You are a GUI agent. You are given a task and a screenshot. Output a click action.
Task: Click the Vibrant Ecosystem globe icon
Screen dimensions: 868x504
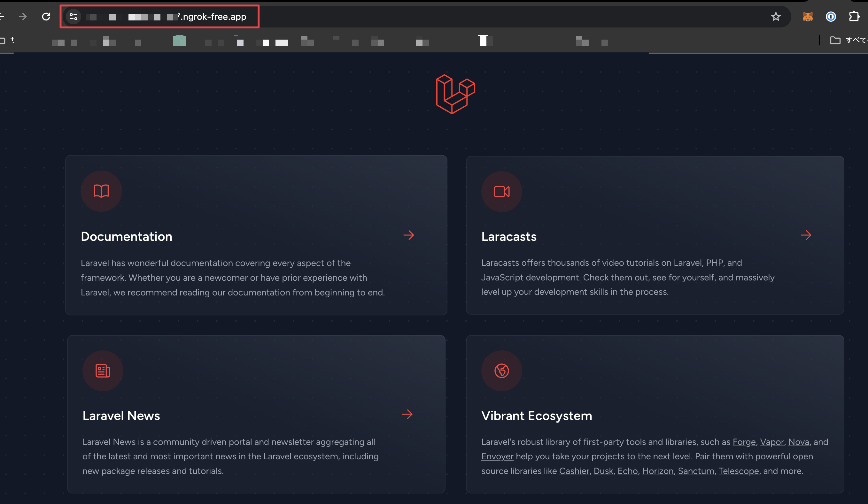coord(501,371)
